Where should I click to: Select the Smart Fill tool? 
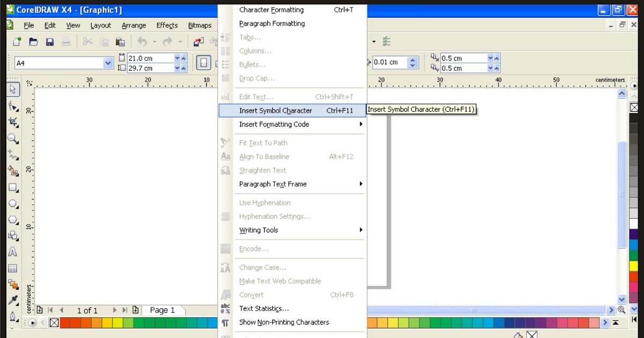13,171
